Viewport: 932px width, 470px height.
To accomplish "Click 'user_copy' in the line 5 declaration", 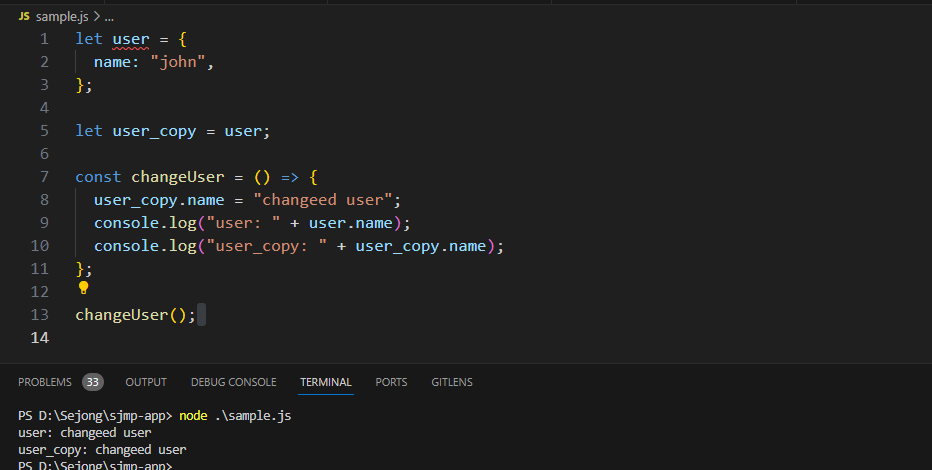I will click(x=154, y=131).
